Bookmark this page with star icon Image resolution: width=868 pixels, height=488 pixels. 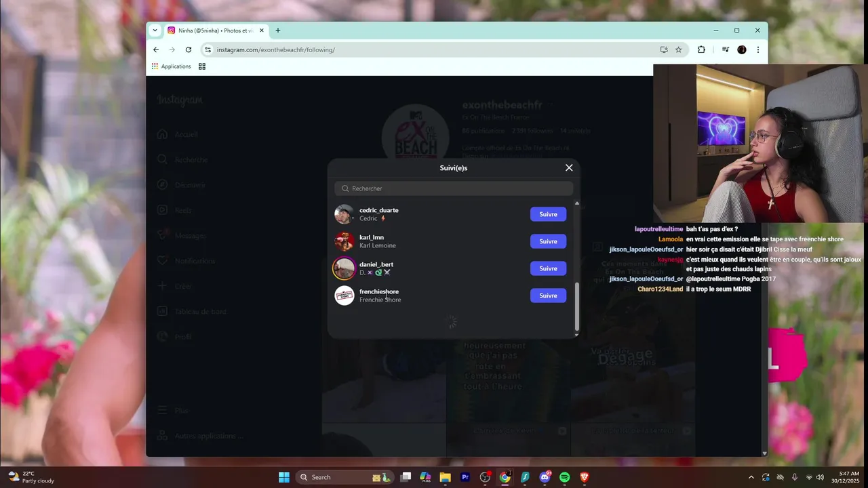(678, 49)
